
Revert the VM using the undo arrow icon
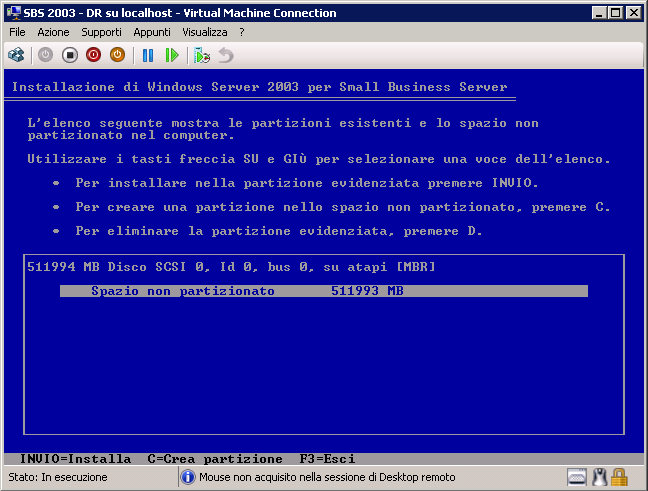[226, 55]
